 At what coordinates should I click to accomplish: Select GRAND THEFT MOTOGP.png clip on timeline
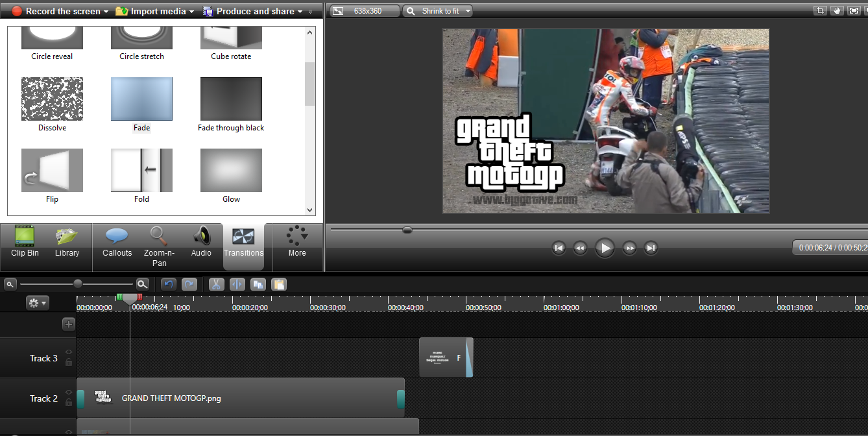click(241, 398)
